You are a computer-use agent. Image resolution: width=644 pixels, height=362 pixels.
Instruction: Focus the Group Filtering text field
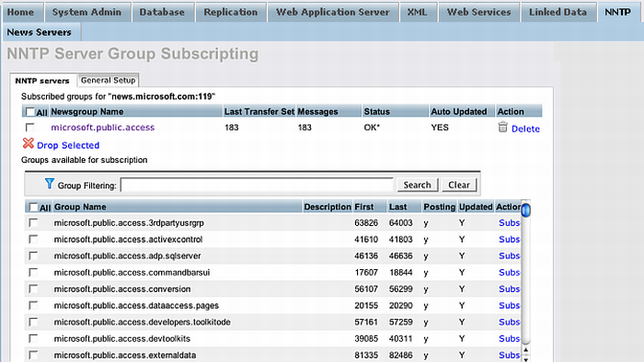tap(257, 185)
